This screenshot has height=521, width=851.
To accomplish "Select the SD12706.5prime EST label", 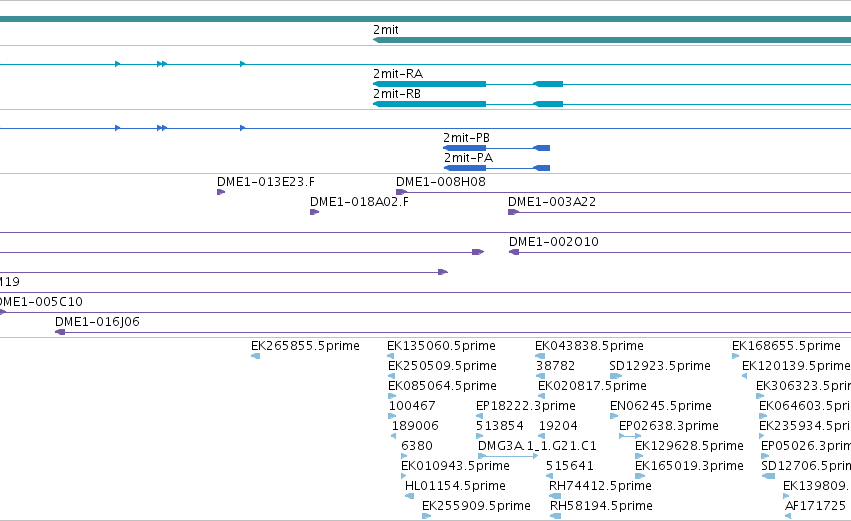I will [x=806, y=466].
